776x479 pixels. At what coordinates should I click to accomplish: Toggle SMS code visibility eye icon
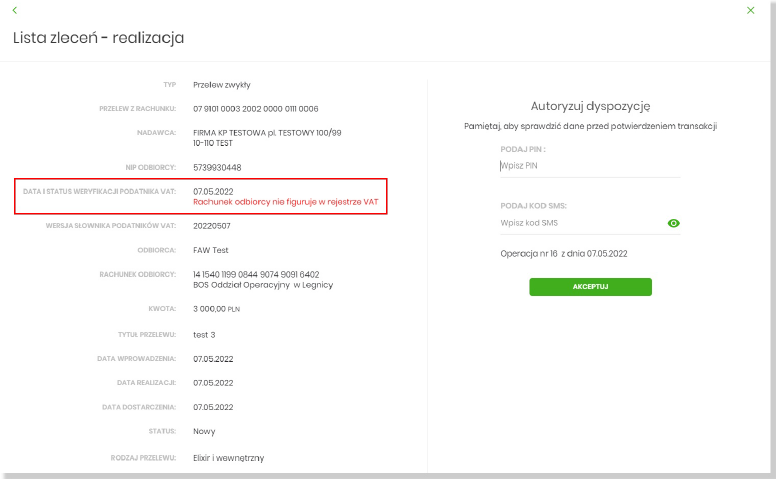tap(673, 223)
